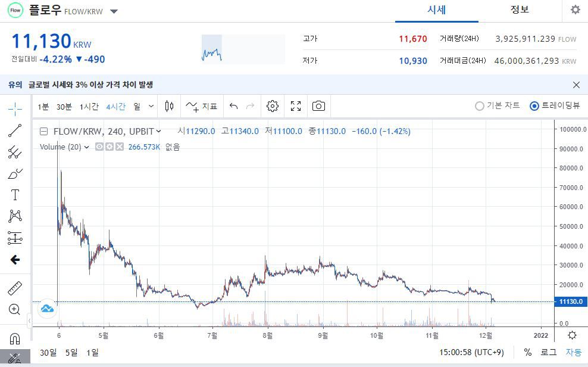Screen dimensions: 588x367
Task: Select the 트레이딩뷰 radio button
Action: (534, 106)
